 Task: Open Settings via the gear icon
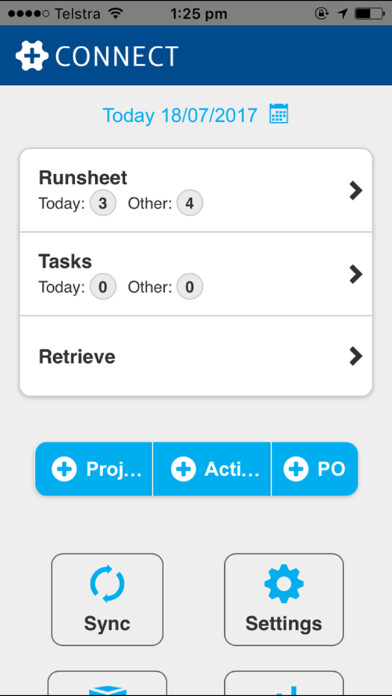point(284,583)
